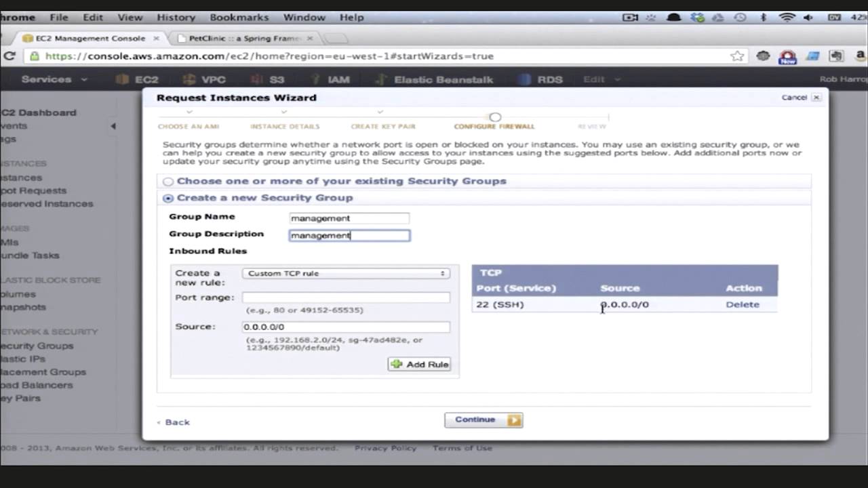Click the Port range input field
The height and width of the screenshot is (488, 868).
click(346, 298)
